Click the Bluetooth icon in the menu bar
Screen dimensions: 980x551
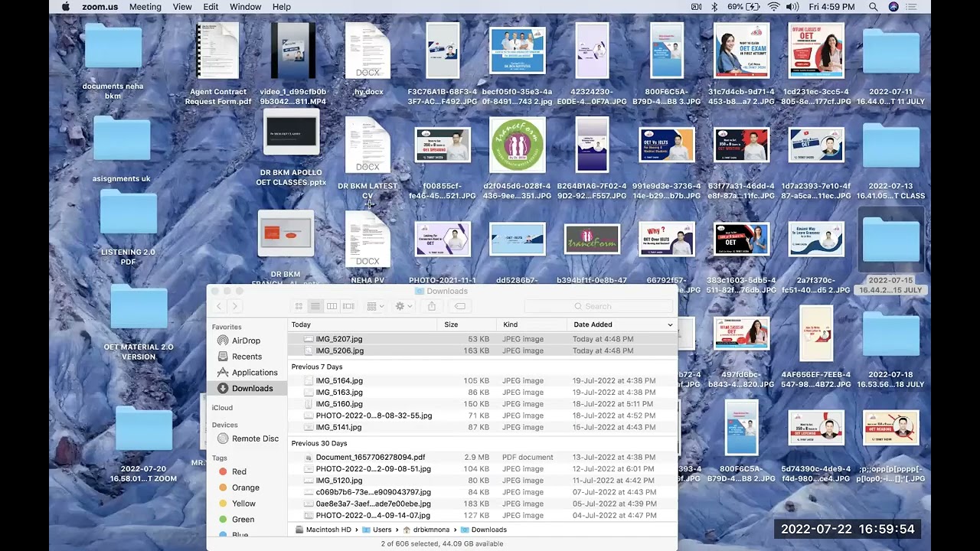point(714,7)
